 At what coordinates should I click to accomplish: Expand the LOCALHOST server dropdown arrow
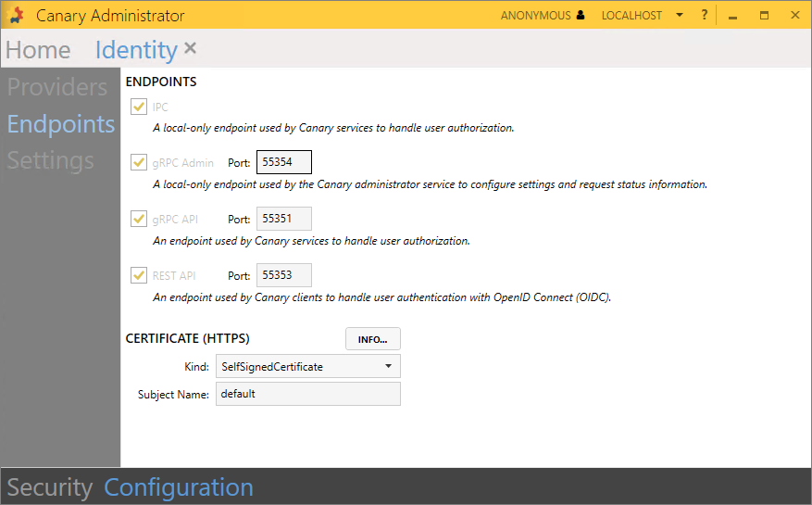click(x=680, y=16)
